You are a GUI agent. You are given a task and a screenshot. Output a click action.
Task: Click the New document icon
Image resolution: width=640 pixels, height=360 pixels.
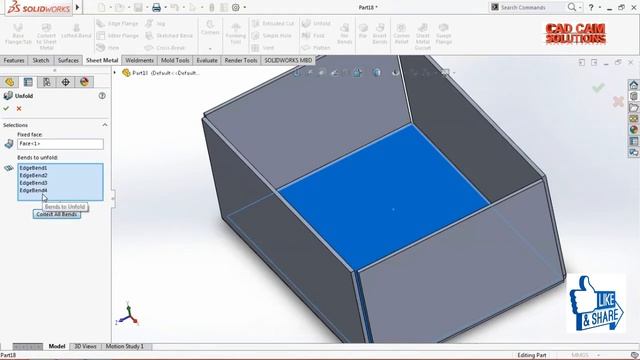(x=101, y=7)
